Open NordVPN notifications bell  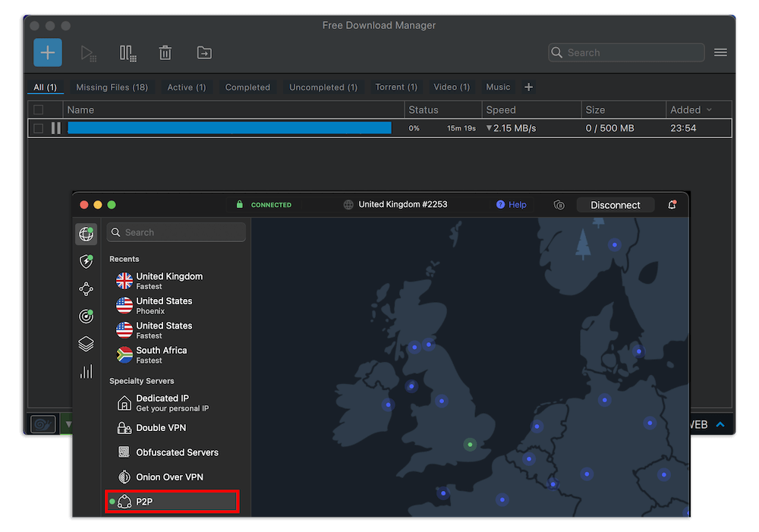[x=672, y=205]
